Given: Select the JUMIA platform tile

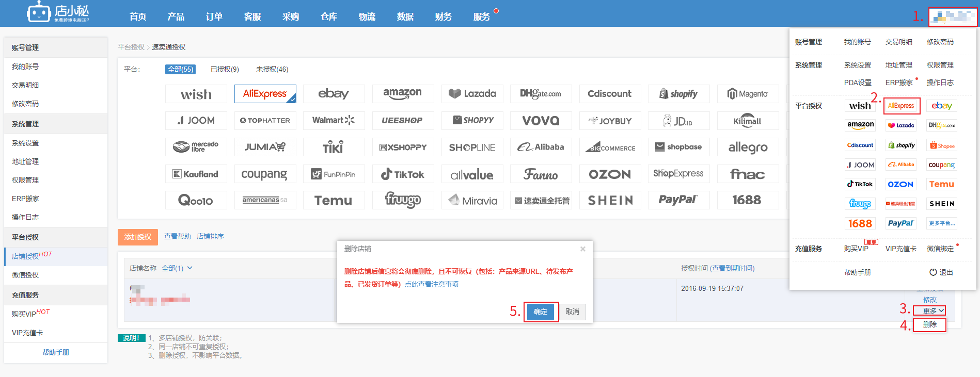Looking at the screenshot, I should (x=265, y=147).
